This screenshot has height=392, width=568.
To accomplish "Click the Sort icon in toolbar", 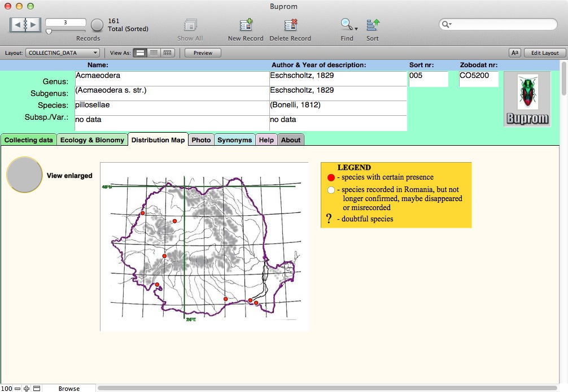I will point(373,25).
